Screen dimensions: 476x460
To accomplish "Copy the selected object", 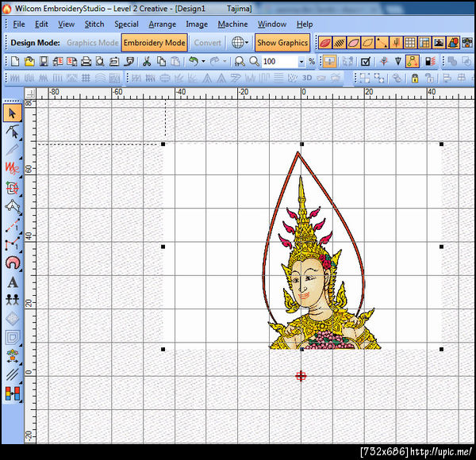I will point(161,62).
